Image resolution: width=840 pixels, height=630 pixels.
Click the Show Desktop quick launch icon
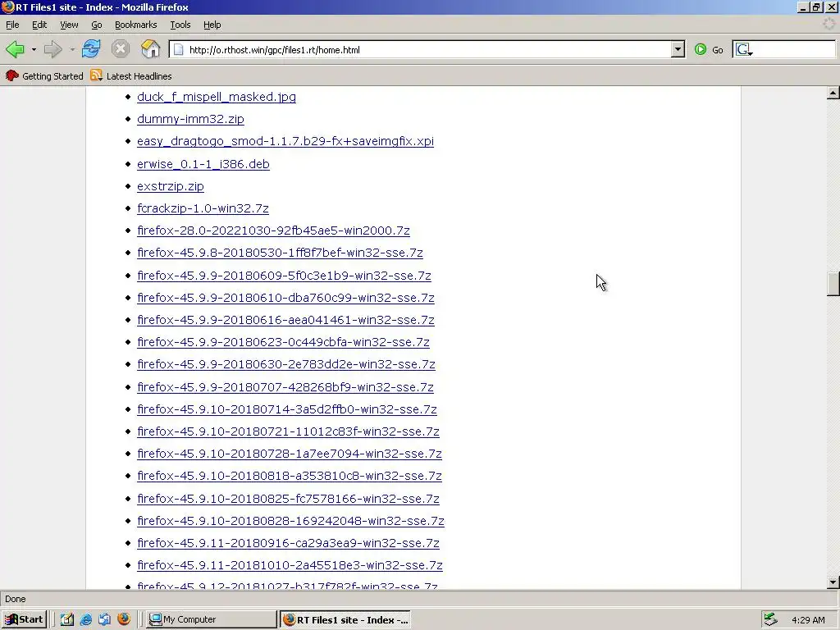(67, 619)
